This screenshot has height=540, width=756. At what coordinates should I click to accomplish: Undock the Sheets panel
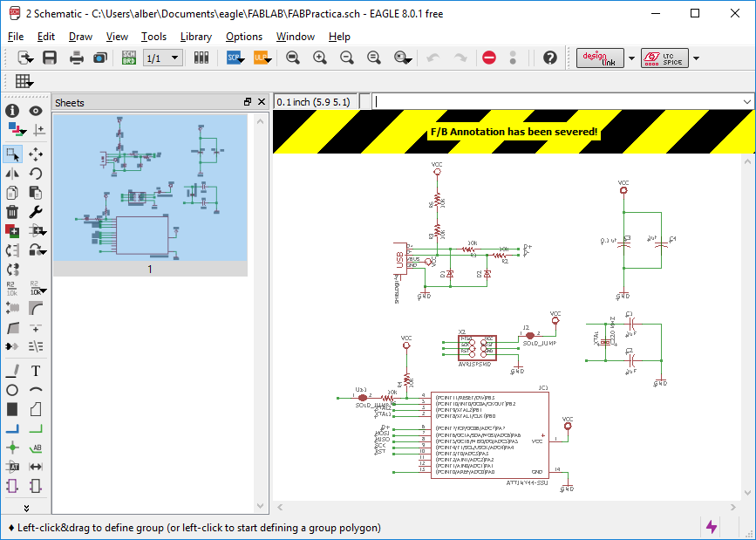pyautogui.click(x=248, y=102)
